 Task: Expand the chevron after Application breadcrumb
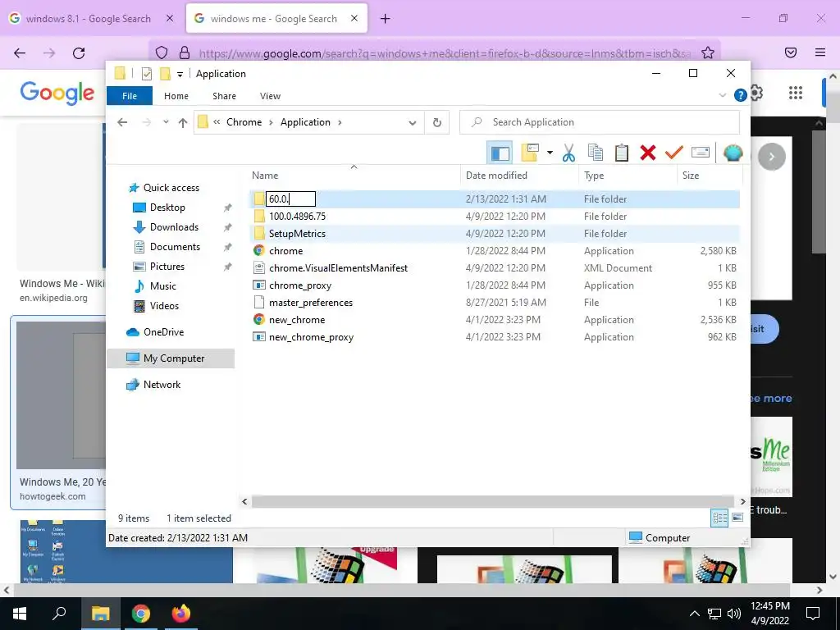(340, 122)
